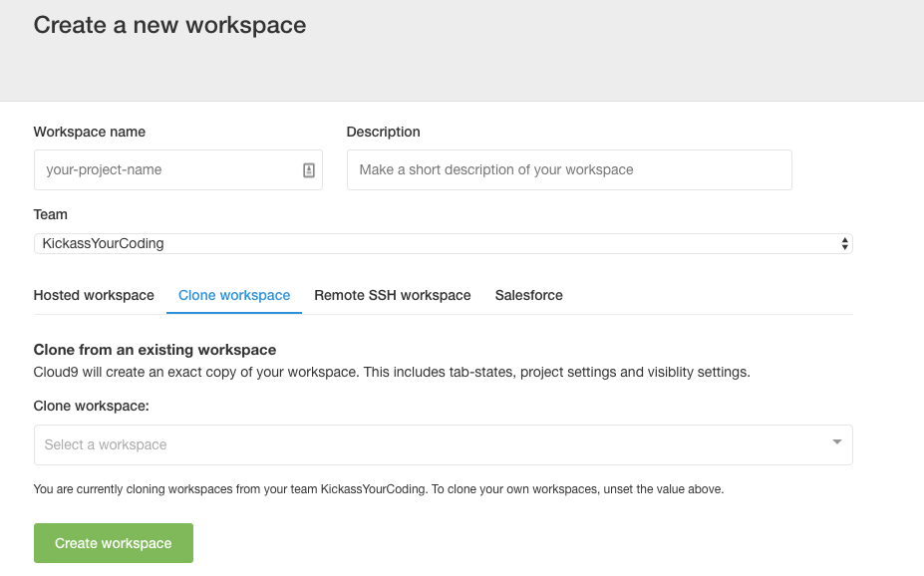Click the Cloud9 exact copy description text
Screen dimensions: 924x576
[x=391, y=372]
